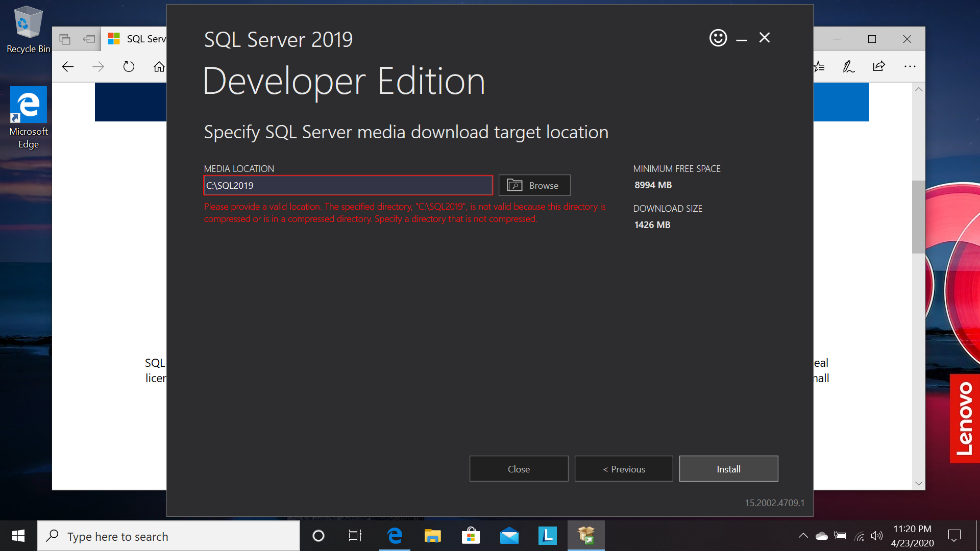The width and height of the screenshot is (980, 551).
Task: Click the set-tabs-aside icon in Edge
Action: point(89,39)
